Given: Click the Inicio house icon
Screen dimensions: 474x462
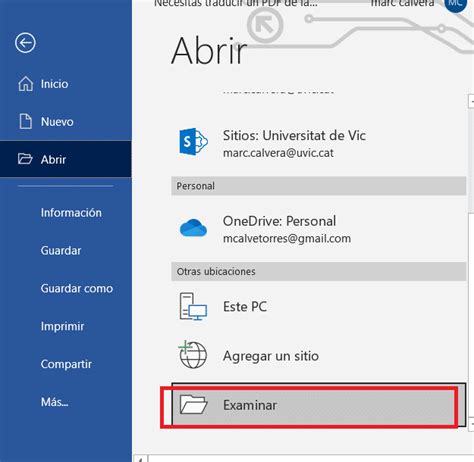Looking at the screenshot, I should [x=26, y=84].
